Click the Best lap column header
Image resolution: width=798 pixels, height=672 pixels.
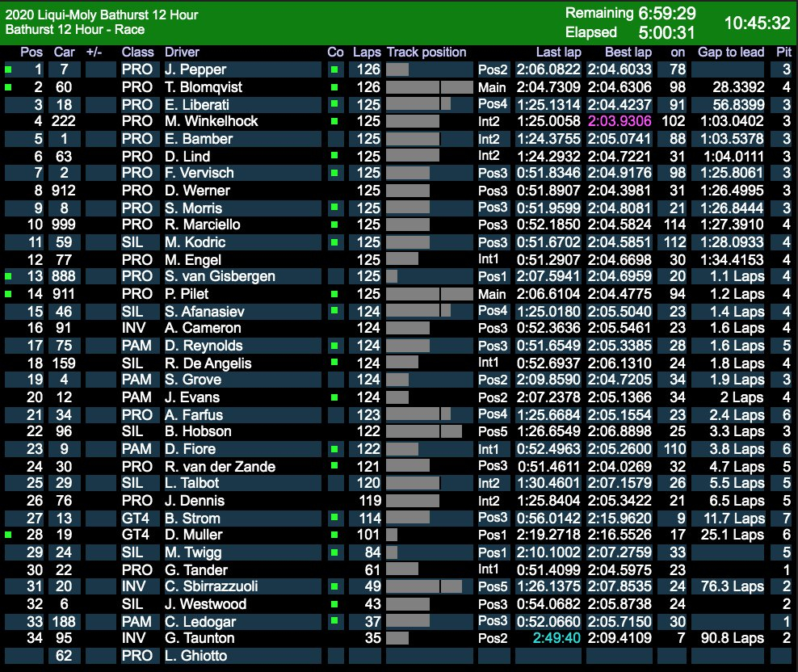tap(628, 52)
